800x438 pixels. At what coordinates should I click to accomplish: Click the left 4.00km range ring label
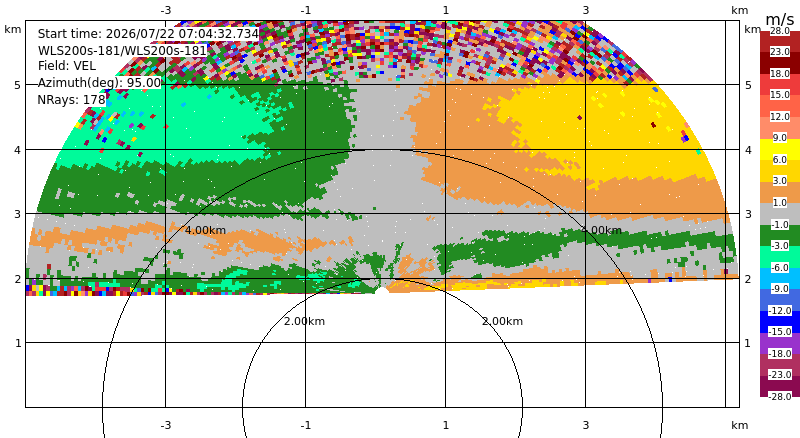205,230
